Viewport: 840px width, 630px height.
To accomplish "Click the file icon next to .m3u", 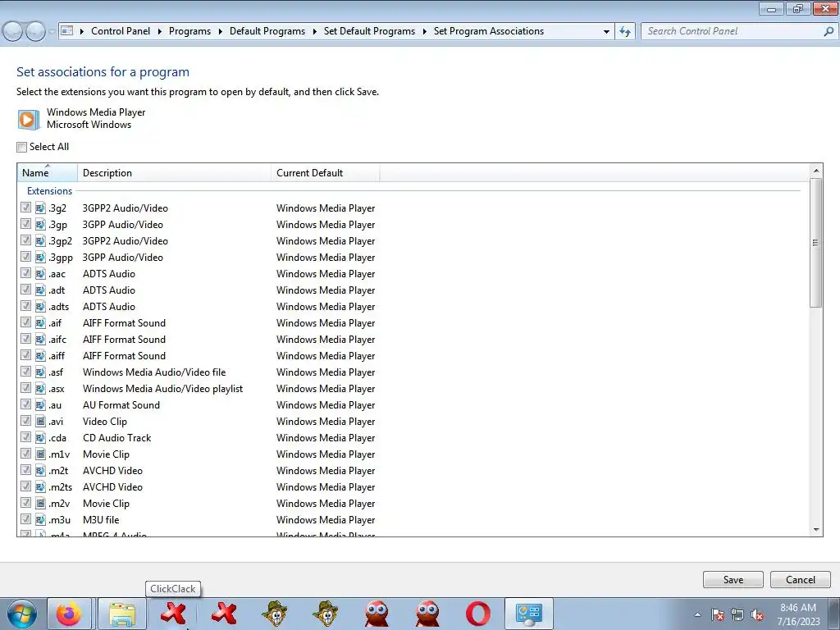I will click(x=40, y=519).
